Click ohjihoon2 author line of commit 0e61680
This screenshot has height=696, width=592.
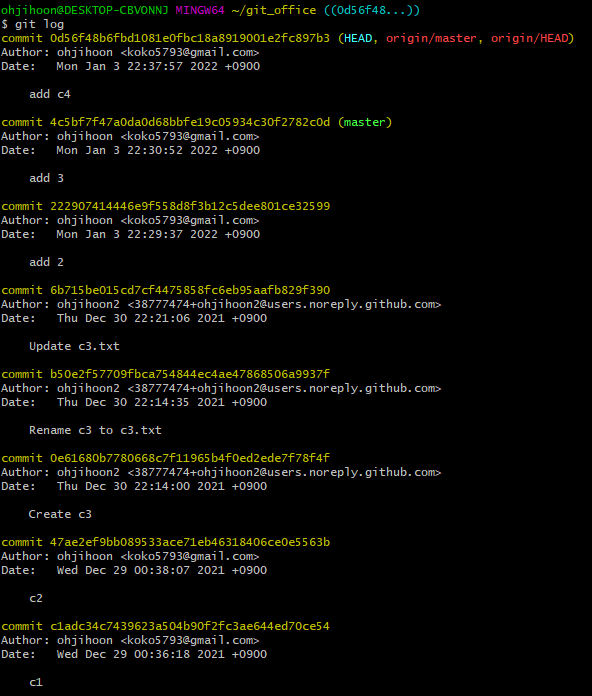(x=221, y=472)
